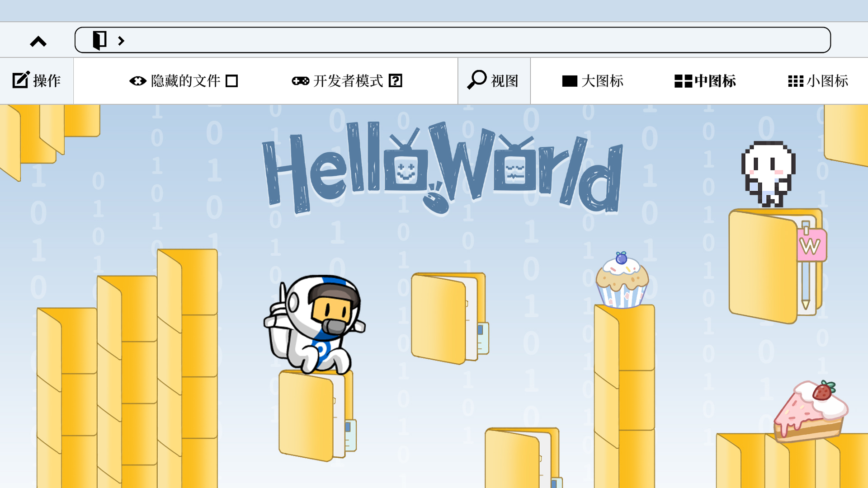Click the strawberry cake slice

(811, 411)
